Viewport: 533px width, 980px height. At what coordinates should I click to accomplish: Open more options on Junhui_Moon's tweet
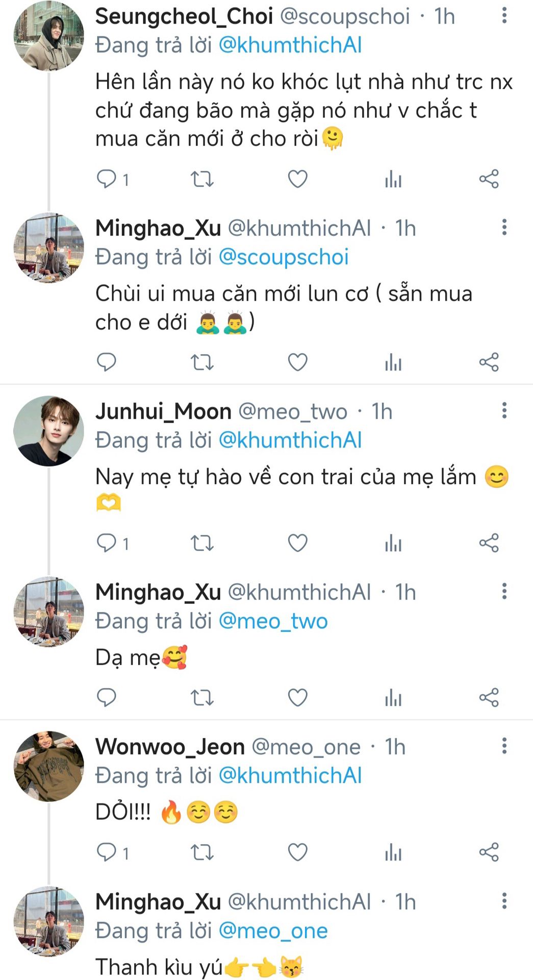pyautogui.click(x=504, y=410)
